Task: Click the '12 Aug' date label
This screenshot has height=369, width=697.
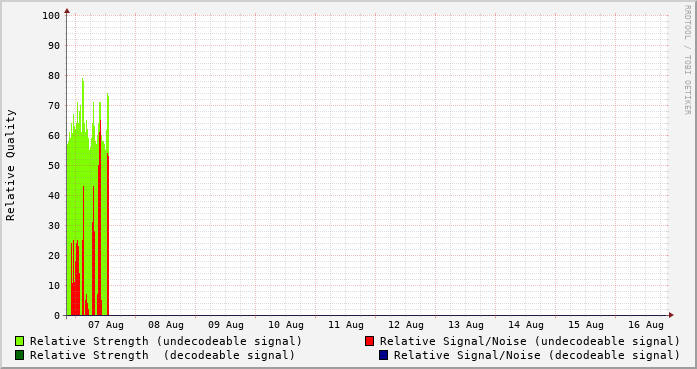Action: pos(406,325)
